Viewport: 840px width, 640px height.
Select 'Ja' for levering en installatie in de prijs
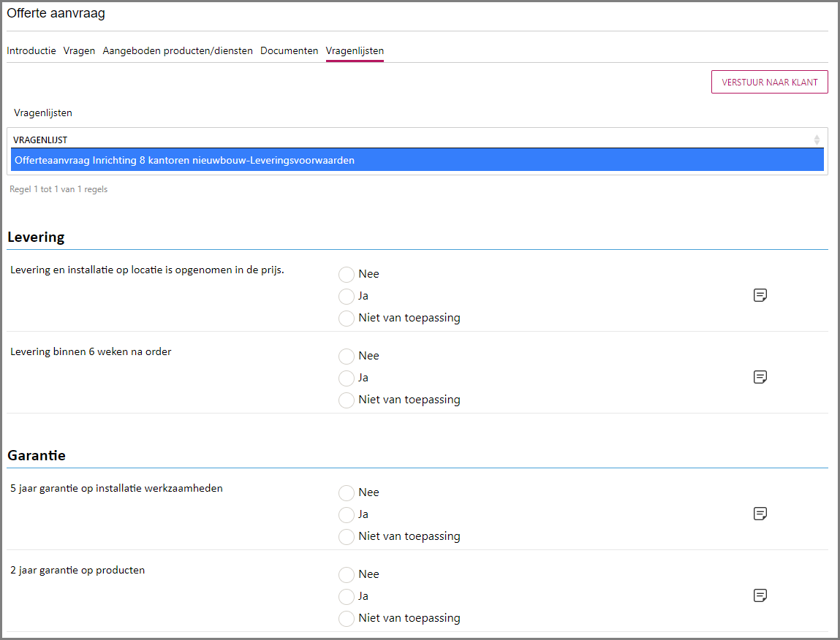tap(346, 296)
